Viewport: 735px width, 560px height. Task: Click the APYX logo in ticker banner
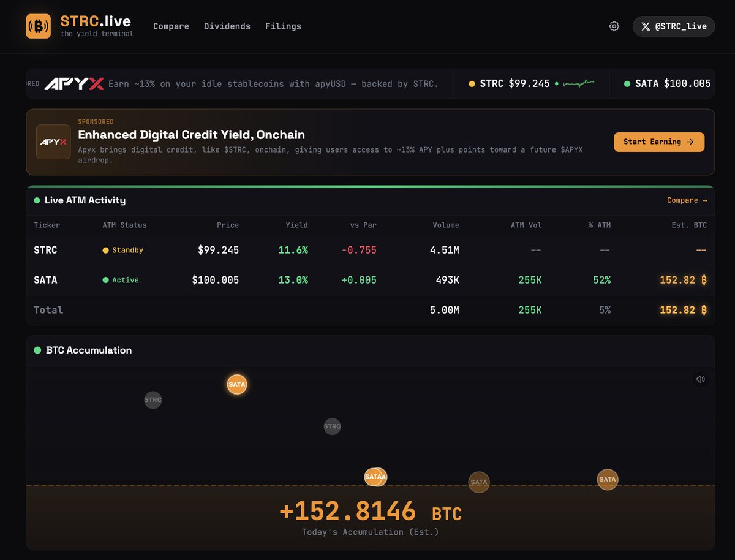pyautogui.click(x=74, y=84)
